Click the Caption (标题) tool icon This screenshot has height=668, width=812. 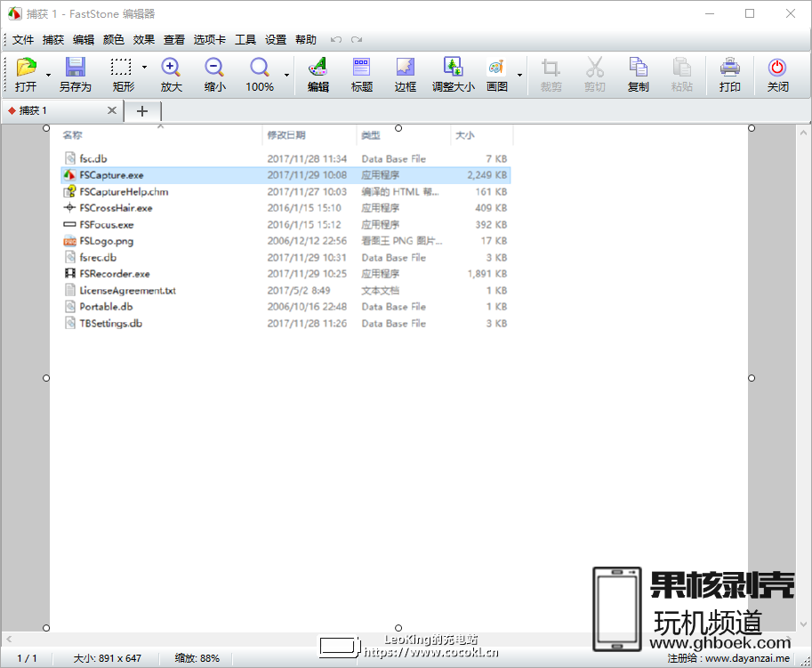pyautogui.click(x=361, y=68)
